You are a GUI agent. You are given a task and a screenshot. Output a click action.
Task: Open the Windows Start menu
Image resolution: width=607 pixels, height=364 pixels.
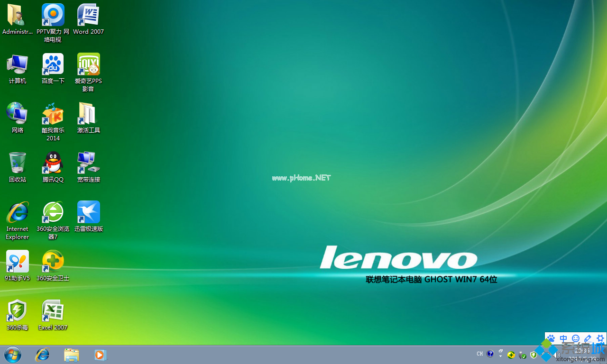(12, 355)
